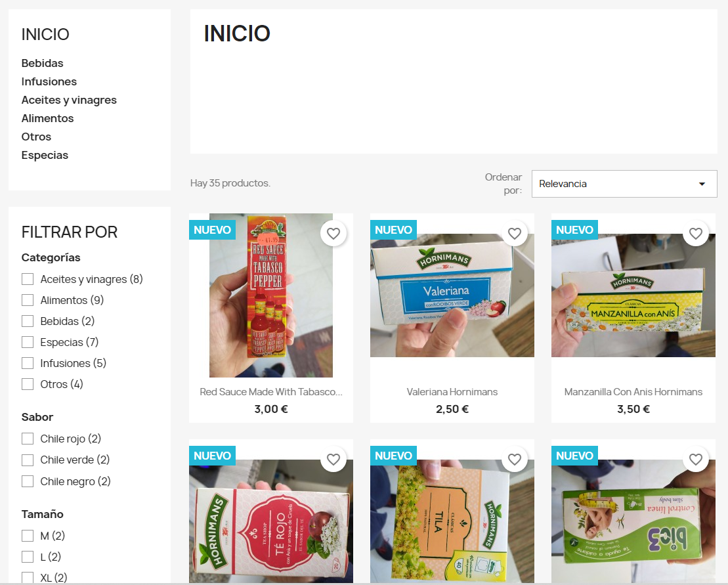
Task: Click heart icon on Valeriana Hornimans
Action: click(x=515, y=234)
